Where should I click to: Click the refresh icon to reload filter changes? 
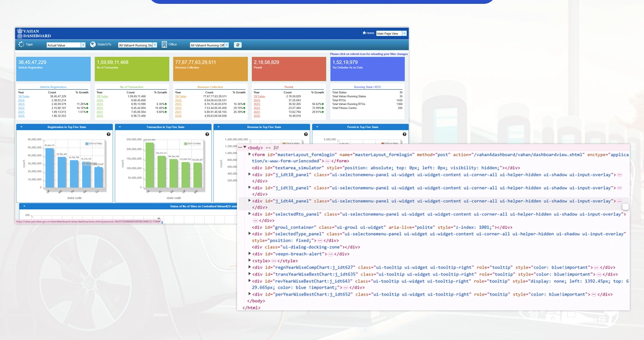coord(238,45)
